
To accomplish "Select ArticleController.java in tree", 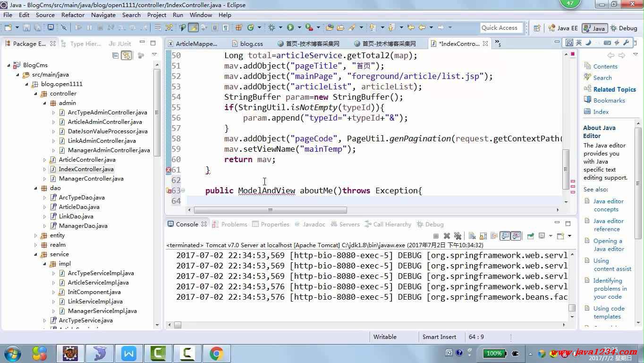I will coord(87,160).
